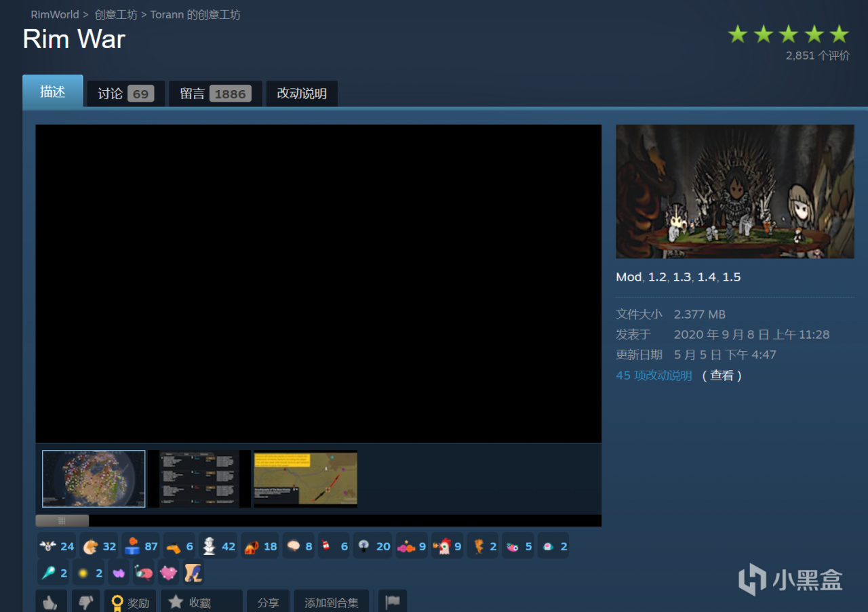Click the award icon with count 24
868x612 pixels.
coord(57,546)
